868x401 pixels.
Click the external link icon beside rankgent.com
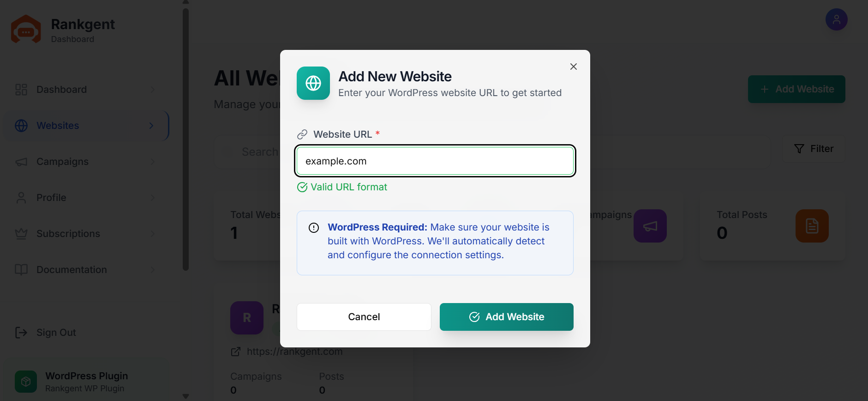[235, 352]
